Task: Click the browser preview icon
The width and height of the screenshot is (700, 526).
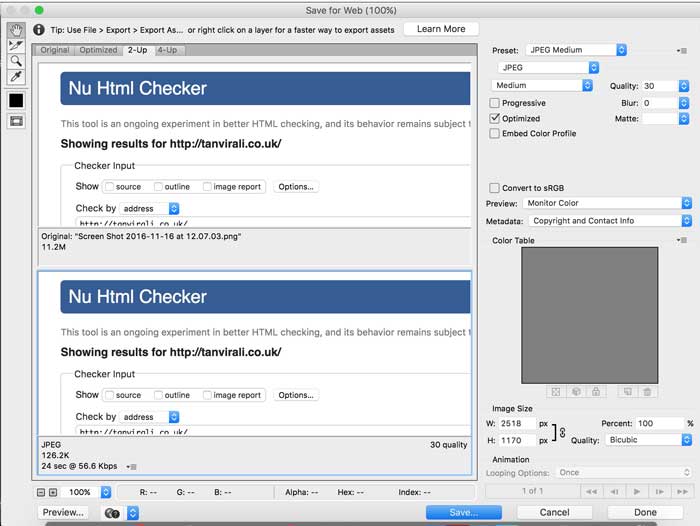Action: point(112,513)
